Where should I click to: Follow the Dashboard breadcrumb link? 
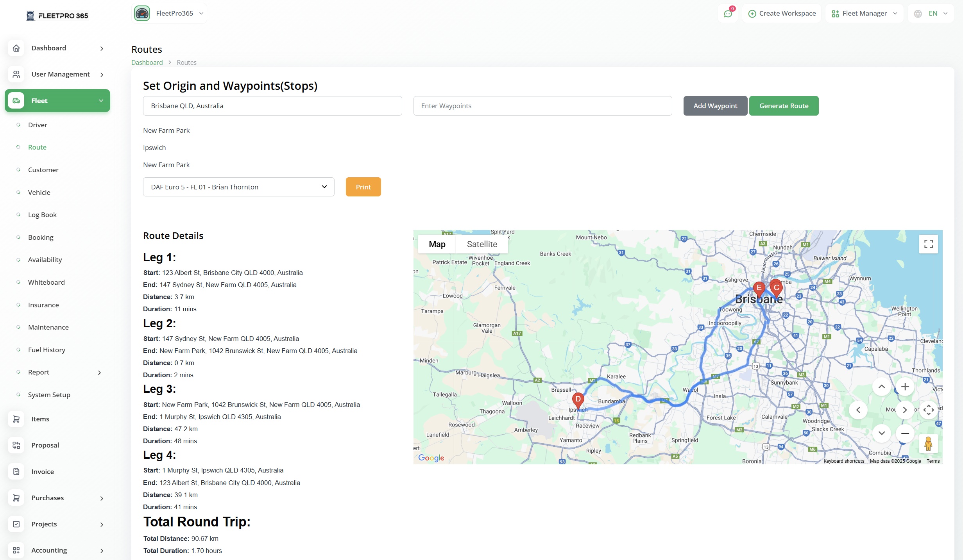coord(147,62)
